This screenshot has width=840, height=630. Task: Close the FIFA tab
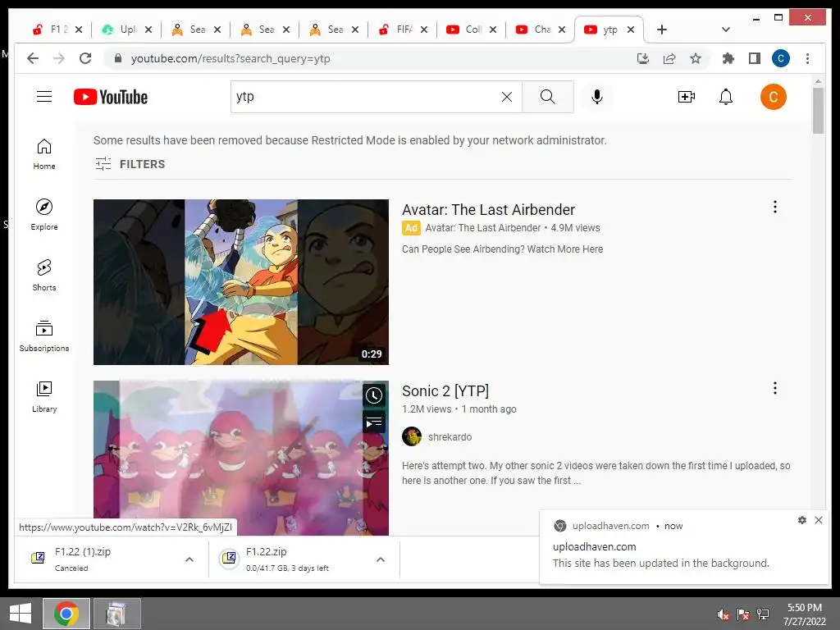coord(424,30)
